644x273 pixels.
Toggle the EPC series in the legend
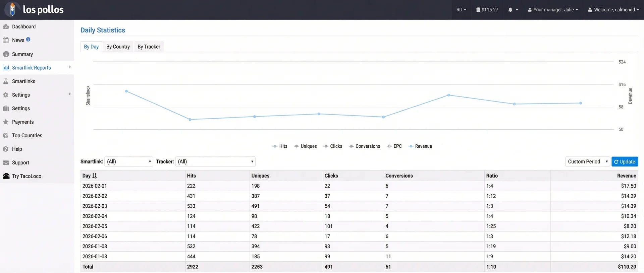[394, 146]
